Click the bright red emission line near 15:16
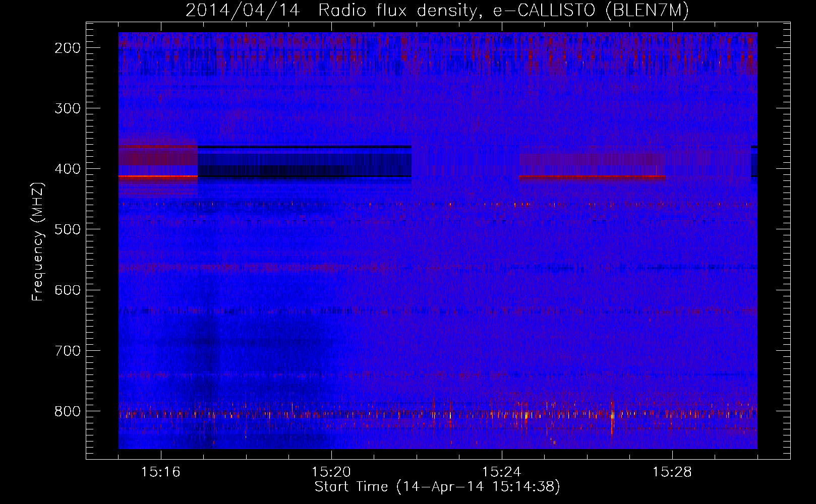The width and height of the screenshot is (816, 504). [x=158, y=176]
